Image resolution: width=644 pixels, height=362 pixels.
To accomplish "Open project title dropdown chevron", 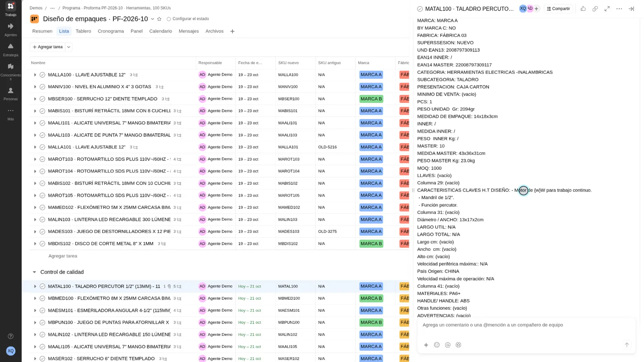I will [x=153, y=19].
